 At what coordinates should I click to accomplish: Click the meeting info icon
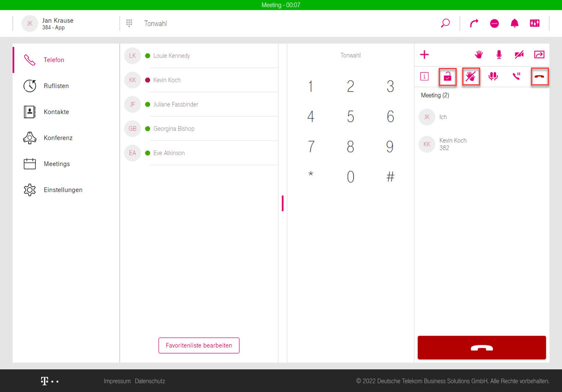(x=424, y=76)
